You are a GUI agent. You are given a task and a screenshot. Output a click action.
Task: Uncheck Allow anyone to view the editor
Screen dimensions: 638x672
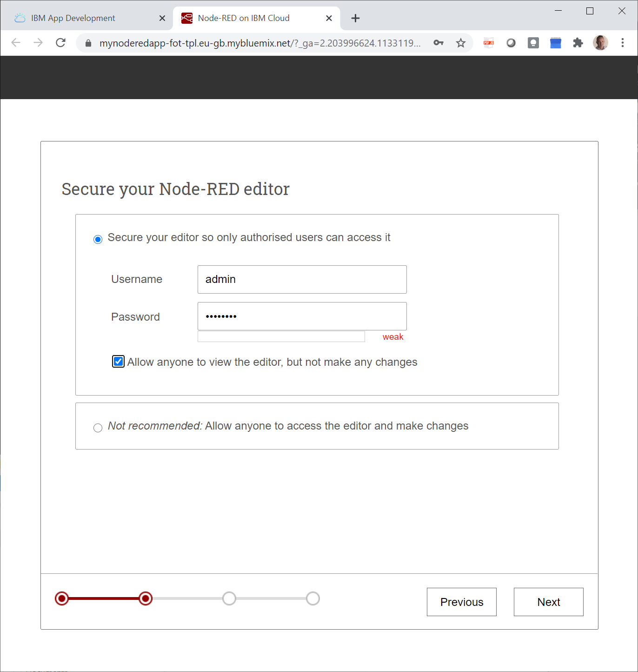pyautogui.click(x=118, y=362)
